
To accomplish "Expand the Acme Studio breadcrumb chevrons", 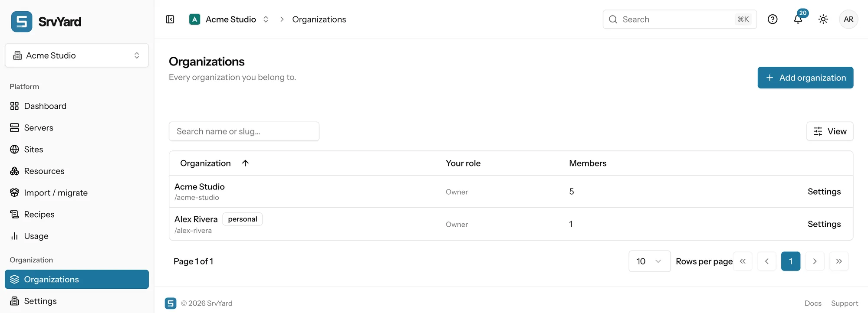I will 266,19.
